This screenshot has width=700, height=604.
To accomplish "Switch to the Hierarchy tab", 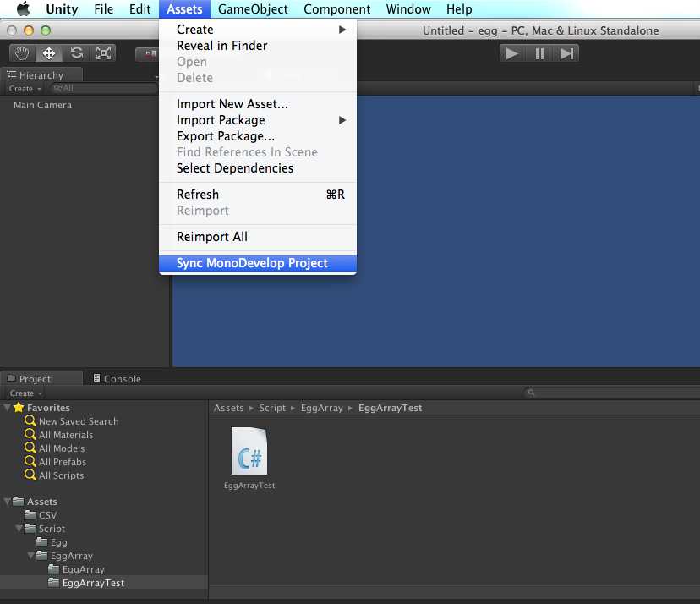I will pyautogui.click(x=41, y=75).
